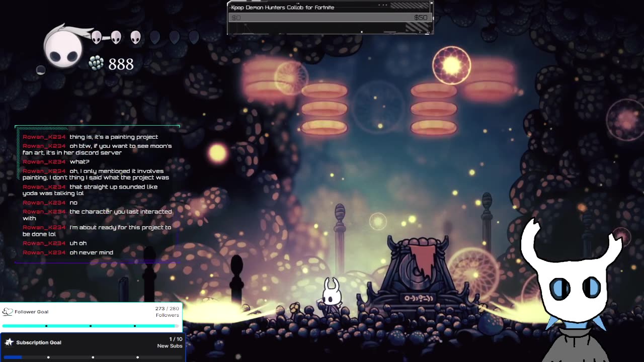Click the Subscription Goal star icon

coord(9,342)
